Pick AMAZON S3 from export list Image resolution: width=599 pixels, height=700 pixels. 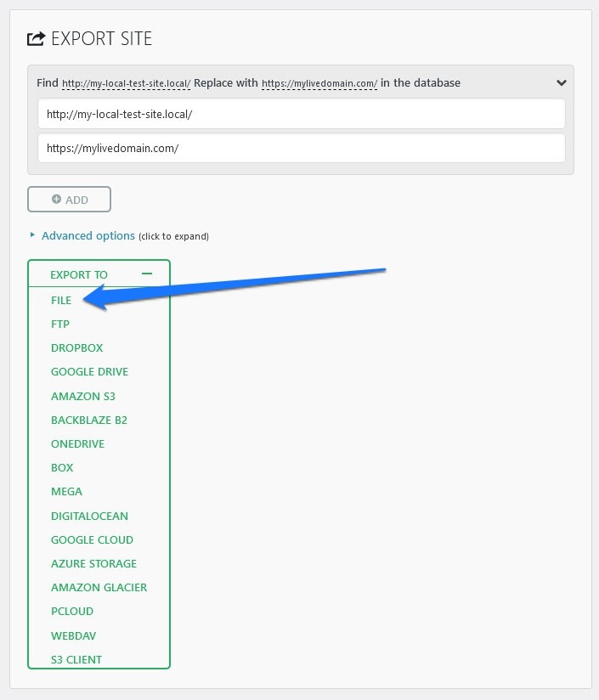tap(82, 396)
